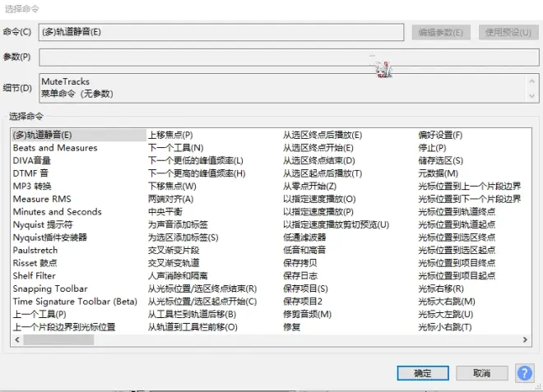Select 从轨道到工具栏前移(O)

(x=193, y=327)
